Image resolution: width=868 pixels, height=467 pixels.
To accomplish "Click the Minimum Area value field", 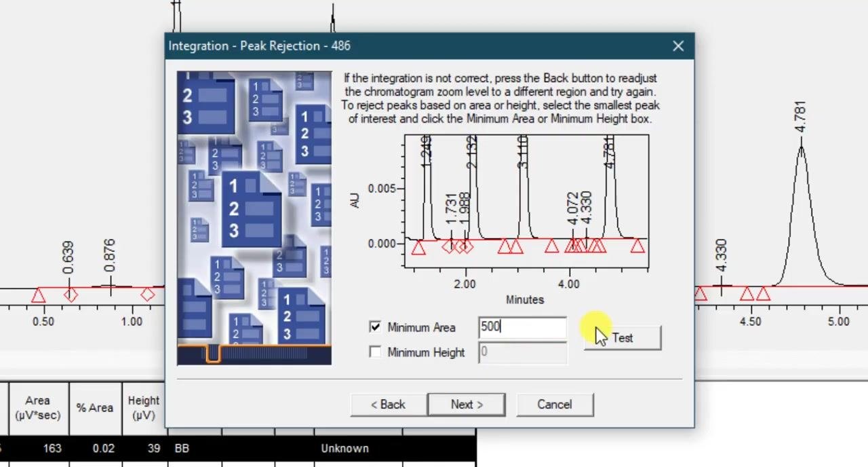I will click(522, 327).
